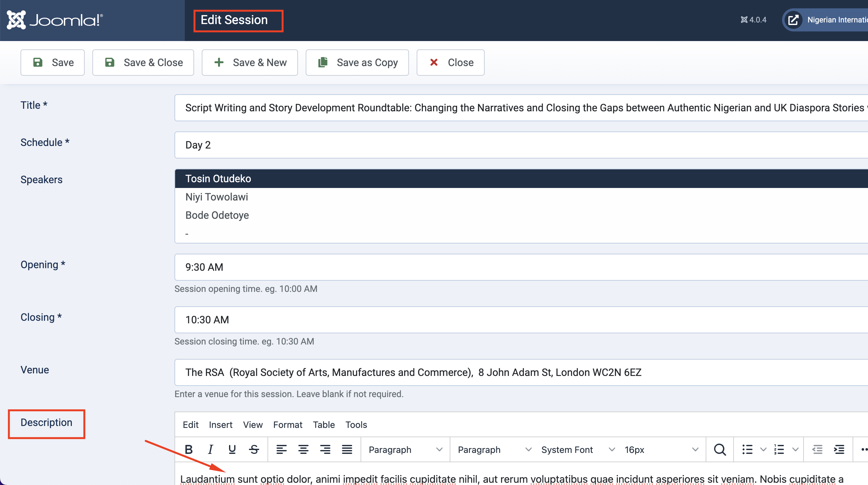
Task: Click the Opening time field
Action: click(521, 267)
